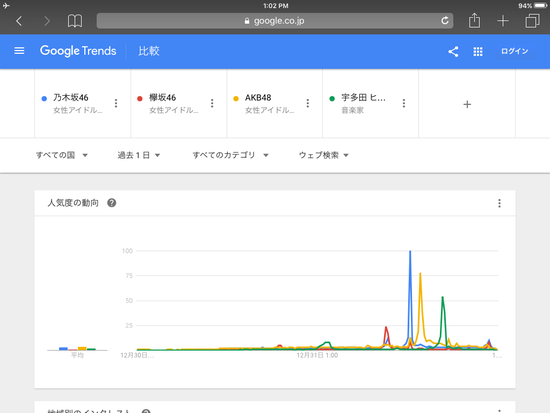The image size is (550, 413).
Task: Click the Google Trends logo
Action: point(78,51)
